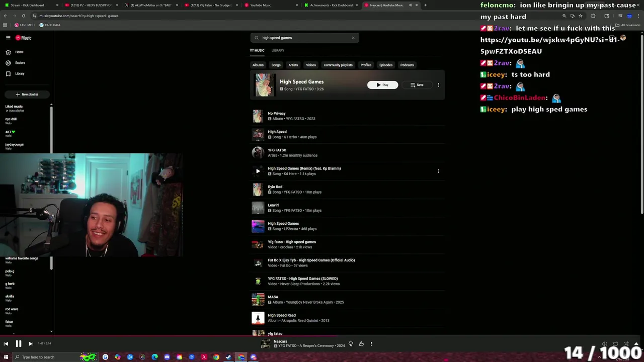Select High Speed Games by LP2extra

tap(347, 226)
